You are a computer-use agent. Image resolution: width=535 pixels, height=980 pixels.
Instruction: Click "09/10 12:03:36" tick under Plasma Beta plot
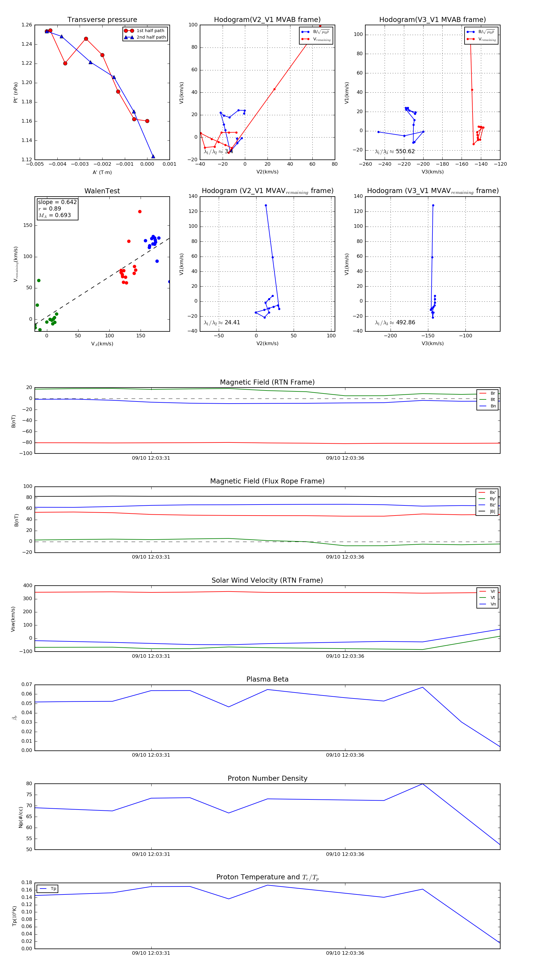tap(345, 755)
